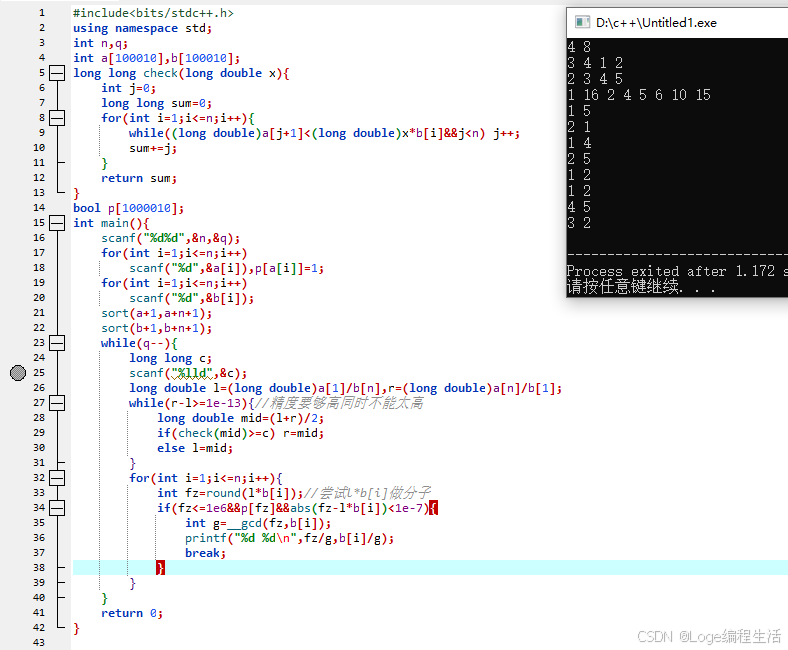This screenshot has height=650, width=788.
Task: Click 'return 0;' statement
Action: 132,613
